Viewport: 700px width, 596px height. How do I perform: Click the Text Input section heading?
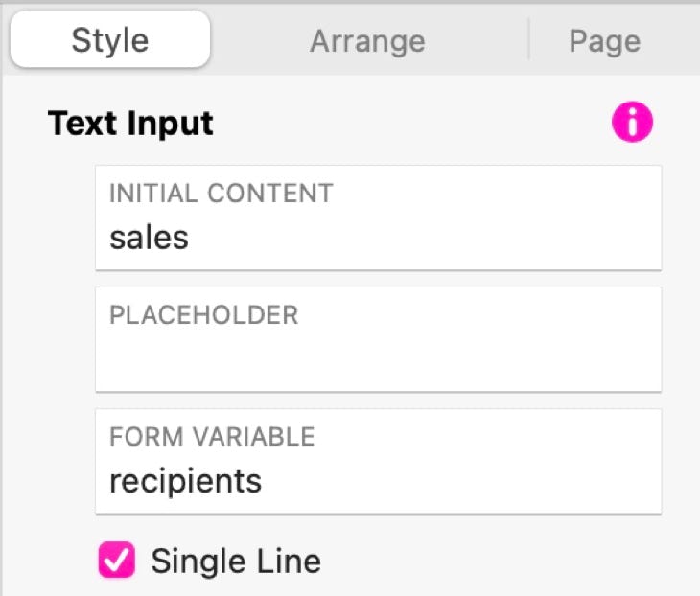pos(130,124)
